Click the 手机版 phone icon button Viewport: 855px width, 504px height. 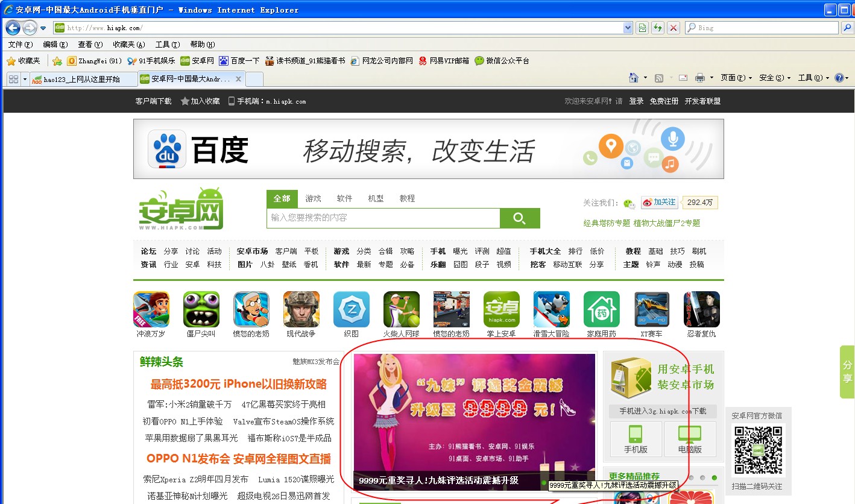click(636, 439)
